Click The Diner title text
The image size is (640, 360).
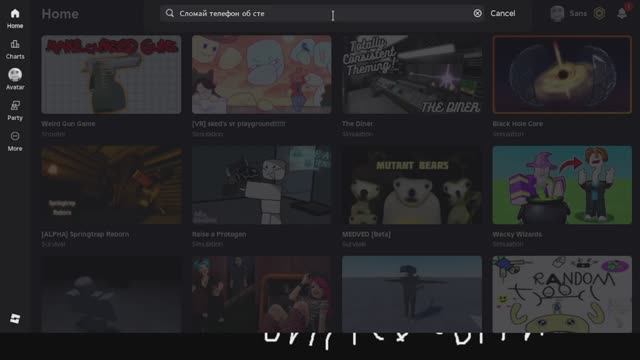(358, 124)
